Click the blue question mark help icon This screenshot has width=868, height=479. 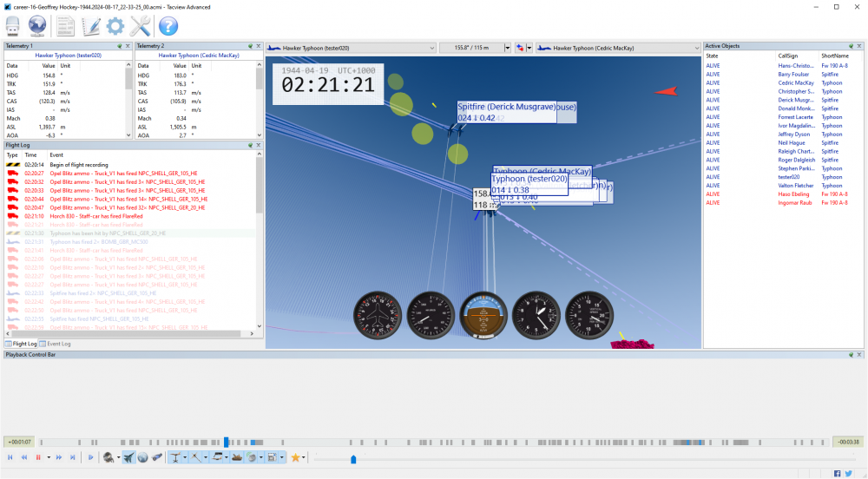coord(168,26)
